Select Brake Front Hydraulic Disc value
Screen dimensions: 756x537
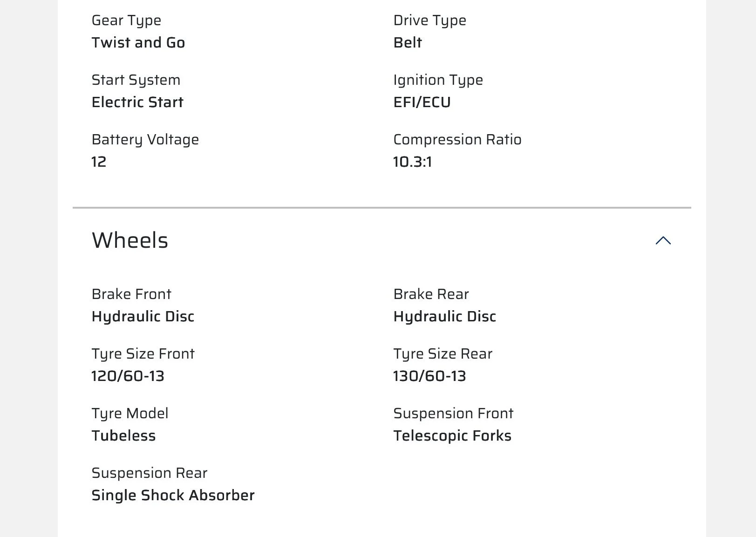click(143, 317)
